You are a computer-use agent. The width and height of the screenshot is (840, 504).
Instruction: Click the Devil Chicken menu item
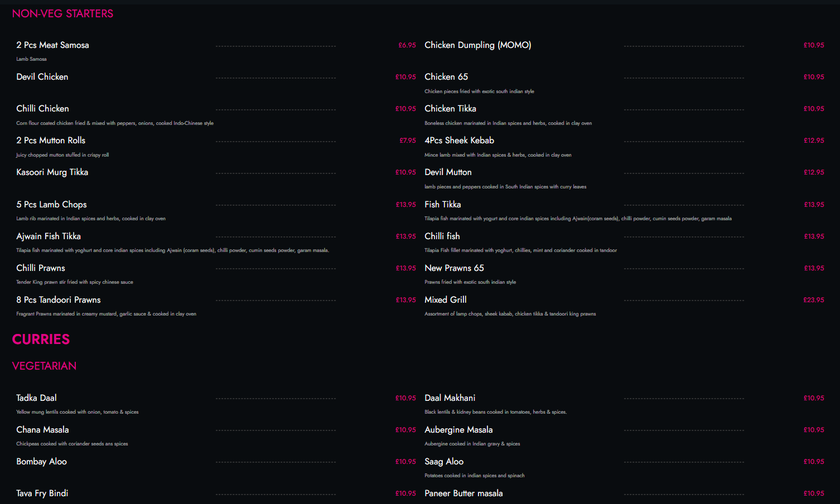(x=42, y=77)
